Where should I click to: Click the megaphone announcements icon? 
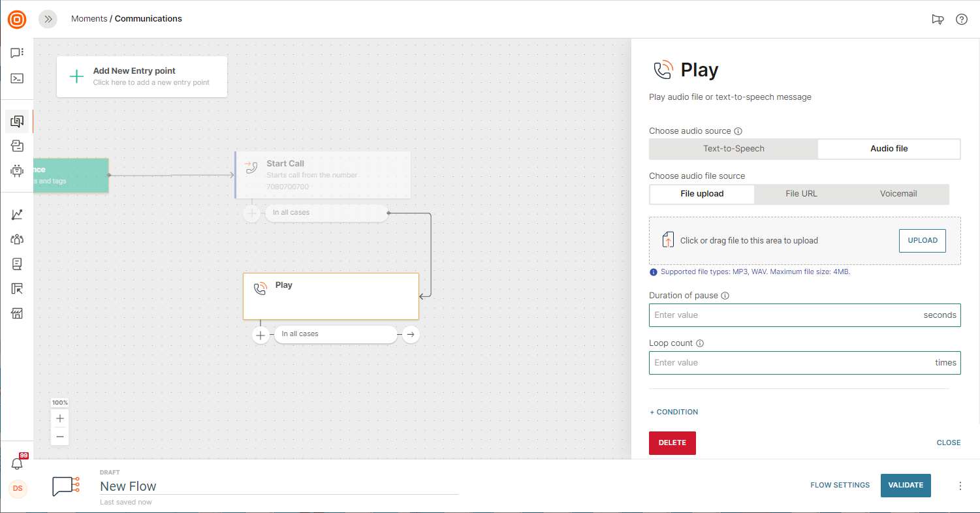tap(938, 20)
